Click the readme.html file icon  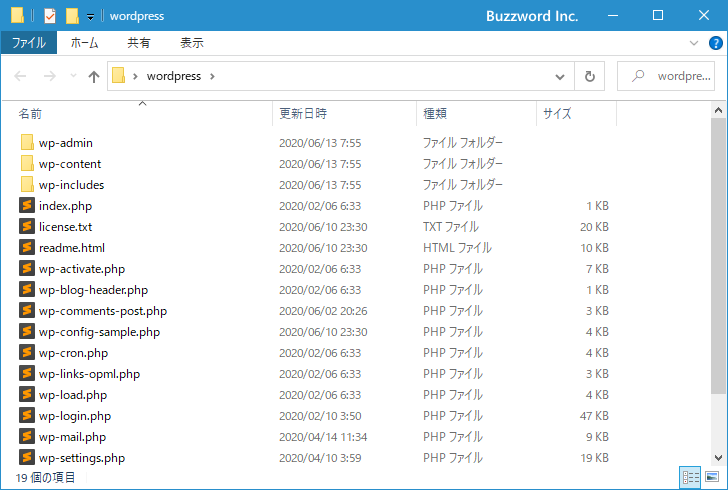point(27,247)
